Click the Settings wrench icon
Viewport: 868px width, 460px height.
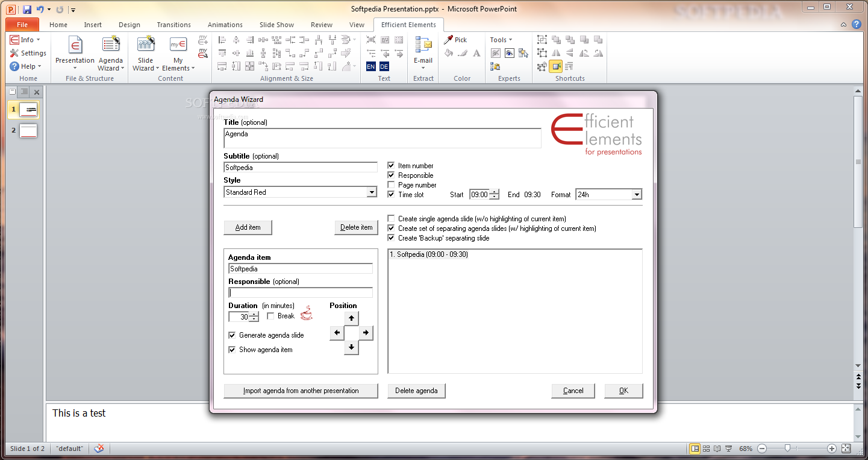coord(14,53)
